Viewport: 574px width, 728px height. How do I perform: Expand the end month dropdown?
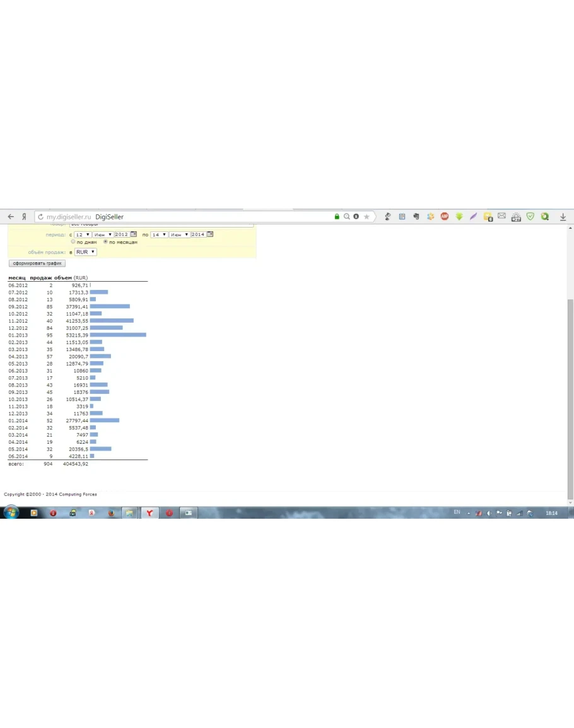[179, 234]
